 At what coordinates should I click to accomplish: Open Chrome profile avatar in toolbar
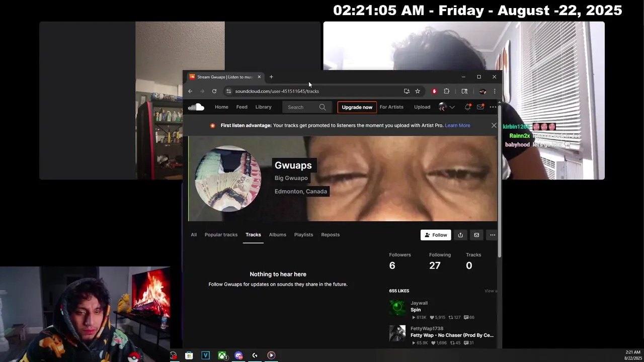pyautogui.click(x=482, y=91)
